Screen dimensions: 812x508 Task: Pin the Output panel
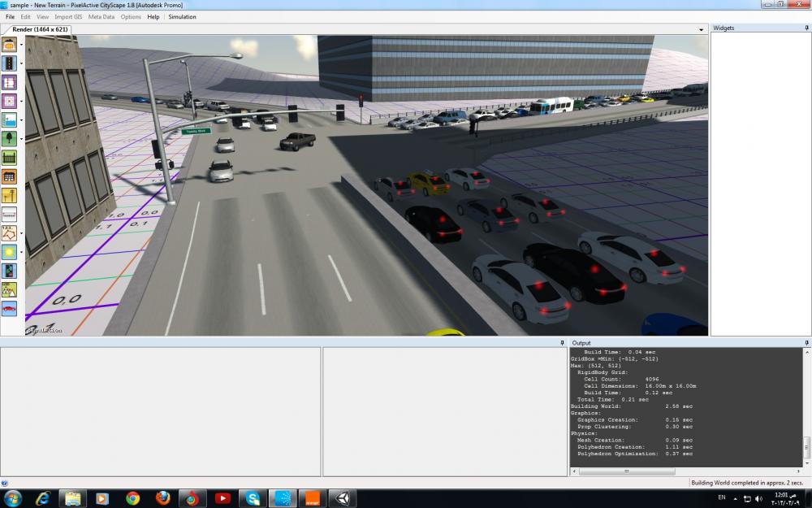[x=807, y=343]
